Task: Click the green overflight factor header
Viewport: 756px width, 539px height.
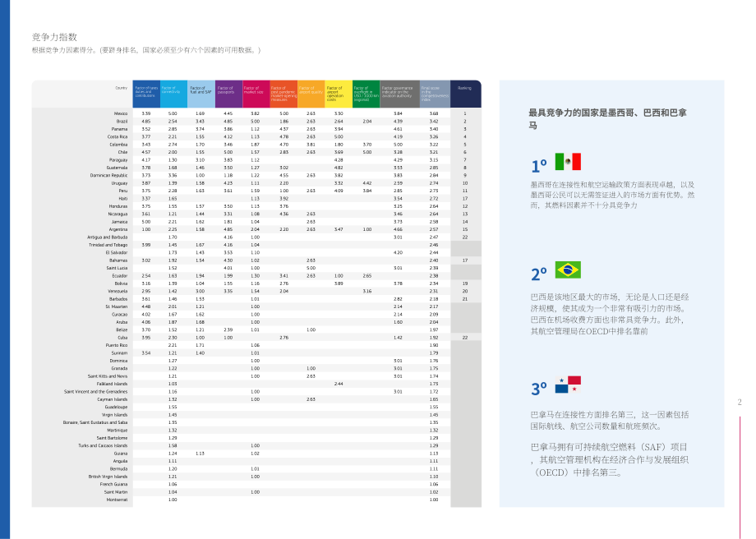Action: click(x=366, y=94)
